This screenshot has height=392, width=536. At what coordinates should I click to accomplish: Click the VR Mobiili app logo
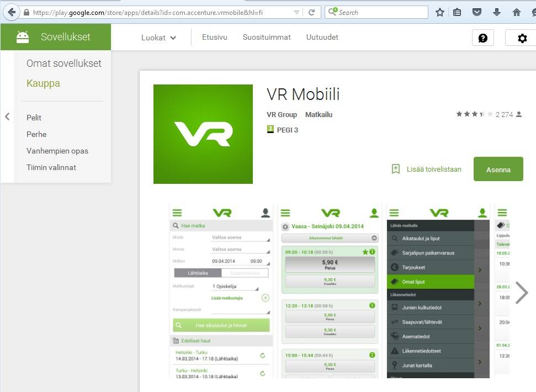[203, 134]
